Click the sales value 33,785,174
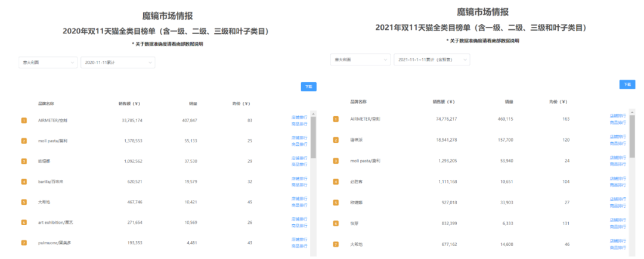Screen dimensions: 644x259 (x=132, y=120)
